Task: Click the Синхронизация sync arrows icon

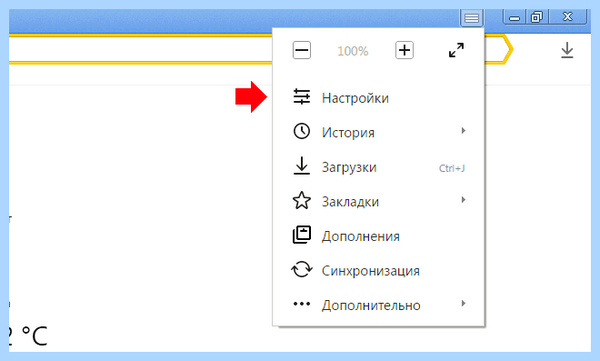Action: point(302,269)
